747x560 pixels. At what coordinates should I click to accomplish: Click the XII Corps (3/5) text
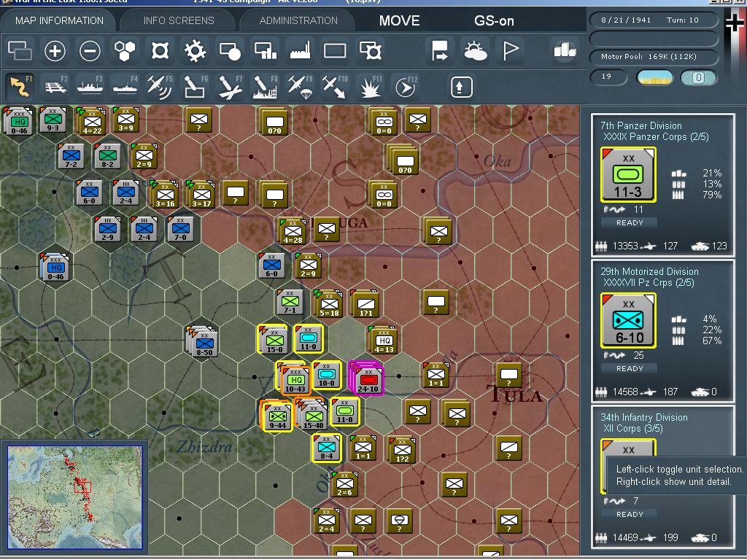pyautogui.click(x=632, y=428)
